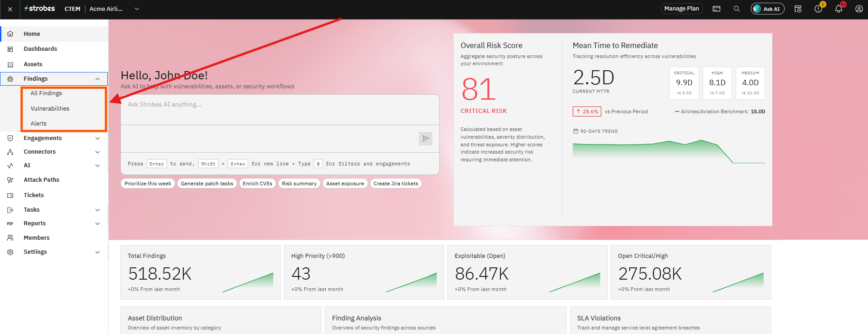Click the Members people icon

point(10,238)
